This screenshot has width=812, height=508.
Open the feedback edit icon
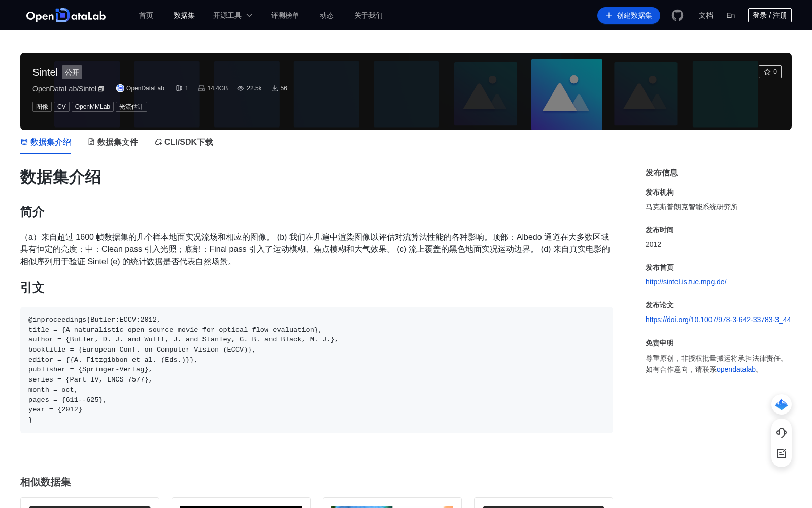pos(782,453)
